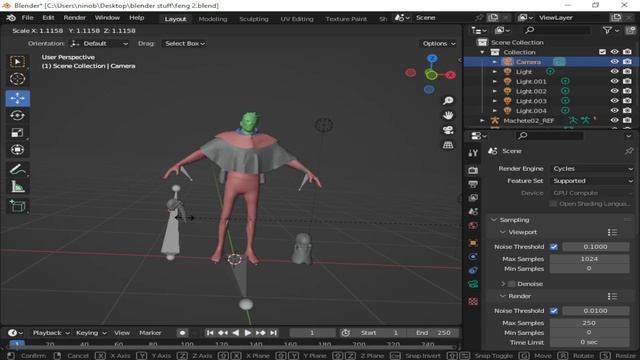Open Viewport sampling presets list
The height and width of the screenshot is (360, 640).
point(612,232)
